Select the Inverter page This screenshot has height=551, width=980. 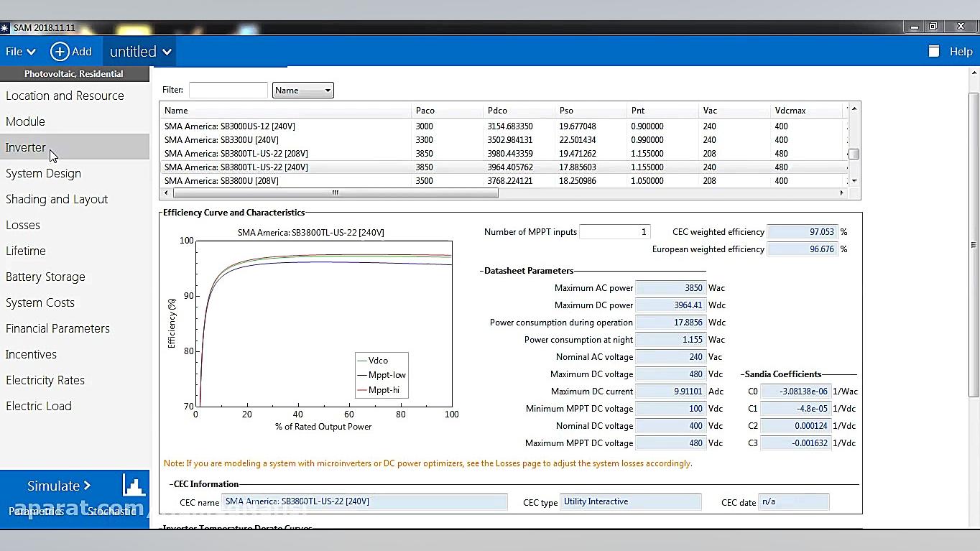click(x=75, y=147)
